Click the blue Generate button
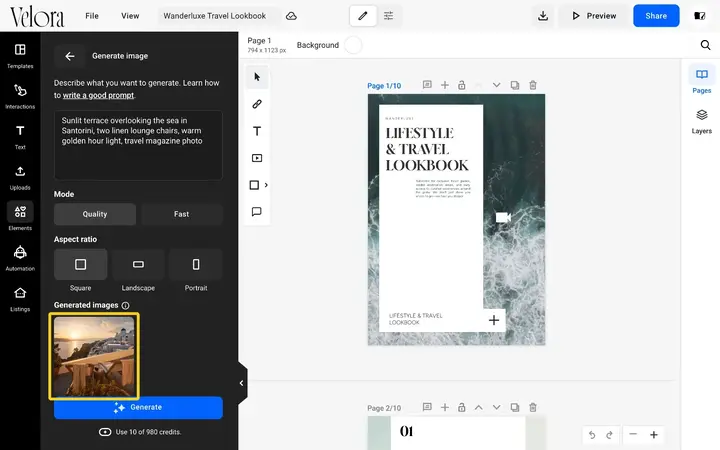The image size is (720, 450). pos(138,407)
